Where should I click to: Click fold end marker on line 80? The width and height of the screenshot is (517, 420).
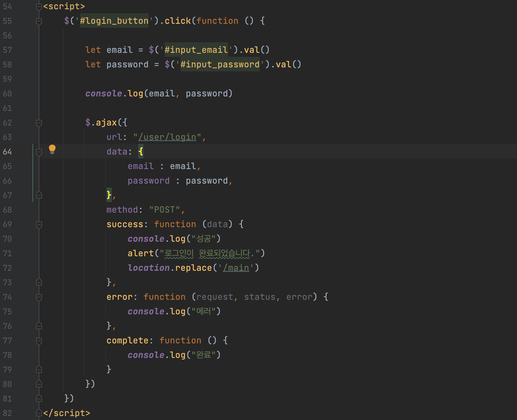[39, 384]
